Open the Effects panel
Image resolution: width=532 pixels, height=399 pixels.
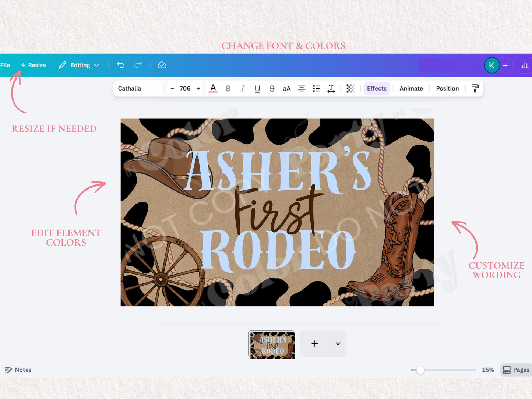pos(377,88)
